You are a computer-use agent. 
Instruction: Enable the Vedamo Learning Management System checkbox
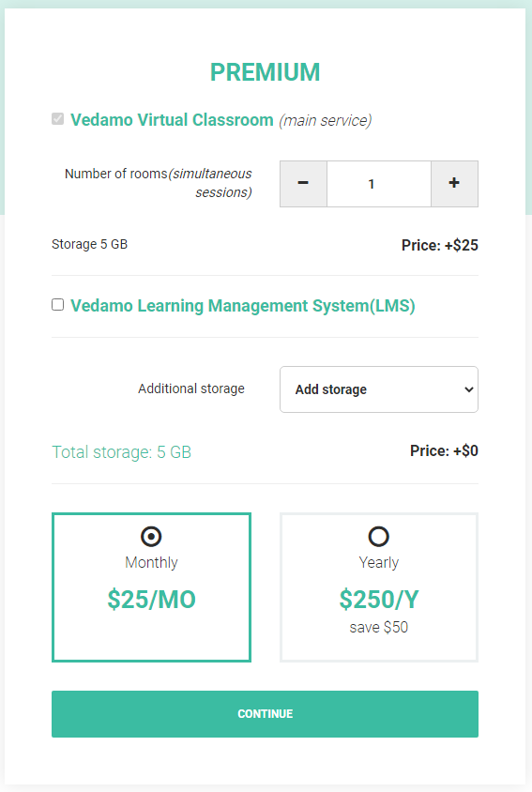coord(57,305)
